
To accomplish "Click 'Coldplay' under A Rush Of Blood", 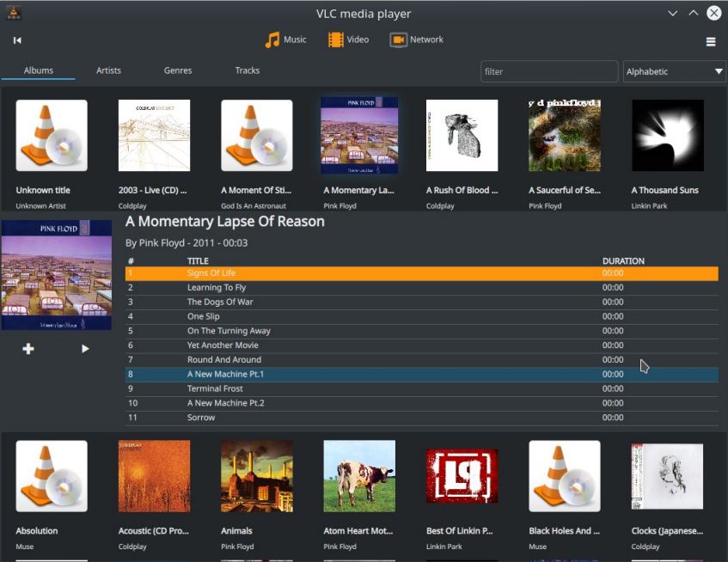I will tap(440, 205).
